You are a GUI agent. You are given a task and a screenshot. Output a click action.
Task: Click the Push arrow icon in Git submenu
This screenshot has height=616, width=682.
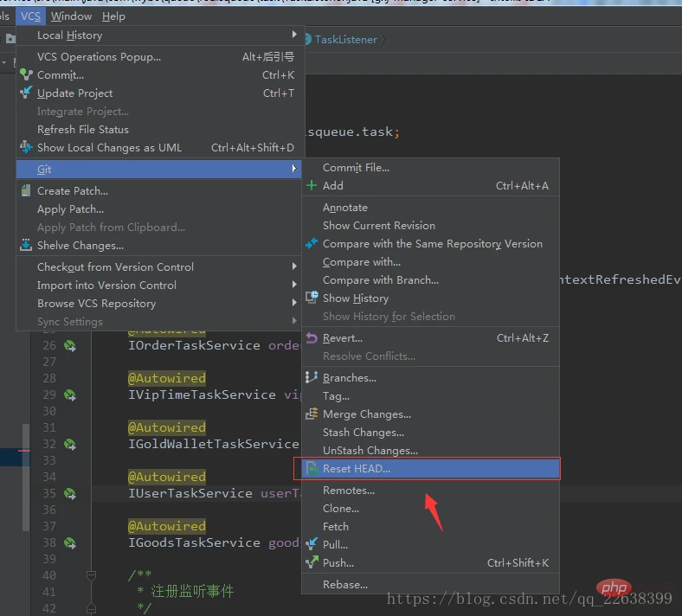click(x=312, y=562)
